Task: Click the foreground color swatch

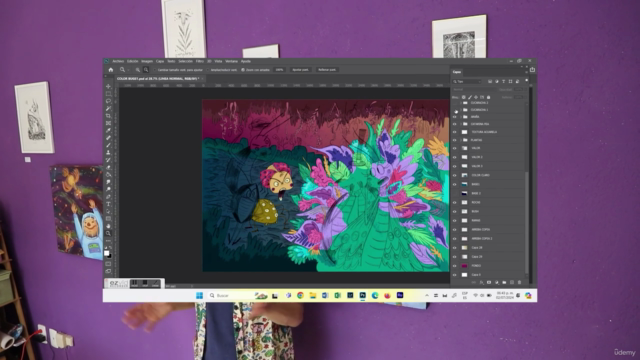Action: point(107,253)
